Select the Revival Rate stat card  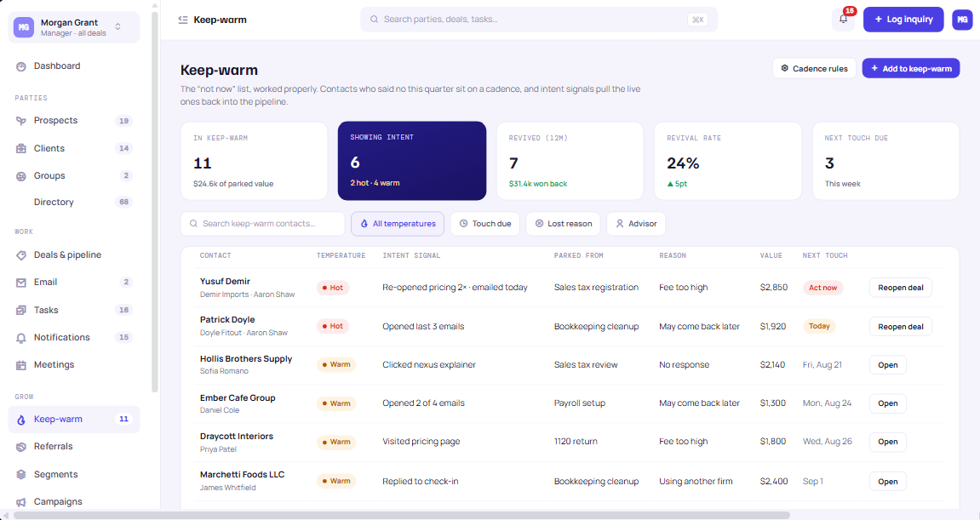[727, 161]
